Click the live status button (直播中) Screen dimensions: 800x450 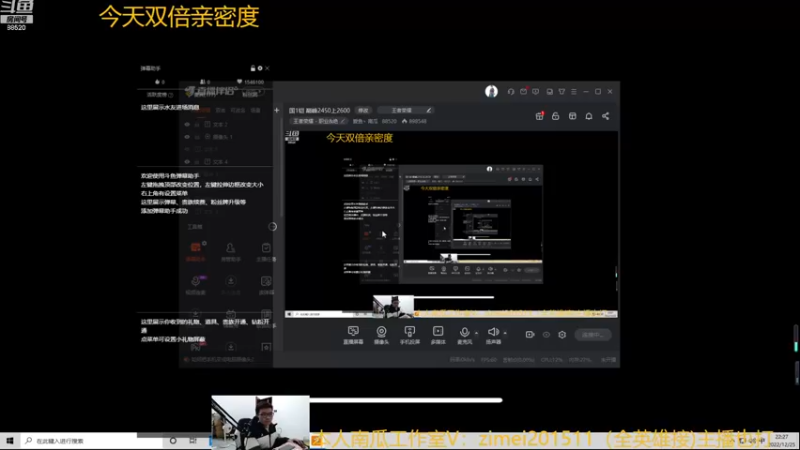click(x=593, y=335)
